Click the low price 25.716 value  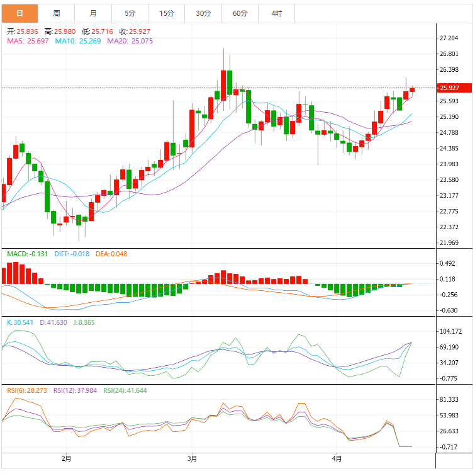pyautogui.click(x=102, y=31)
